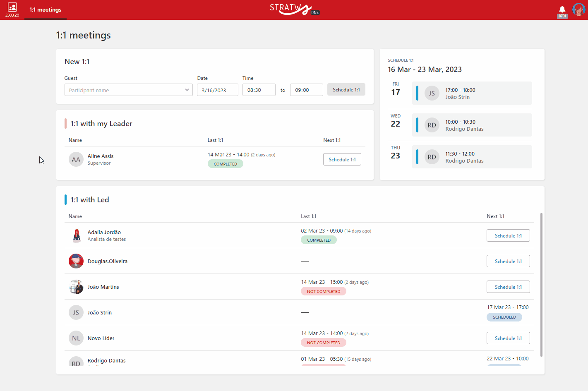Click the name Novo Líder
Viewport: 588px width, 391px height.
tap(101, 338)
